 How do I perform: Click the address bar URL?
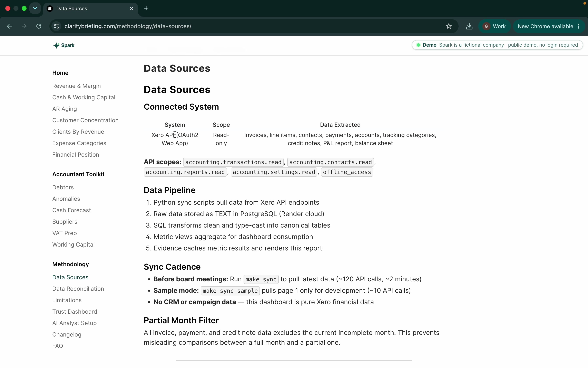pyautogui.click(x=128, y=26)
